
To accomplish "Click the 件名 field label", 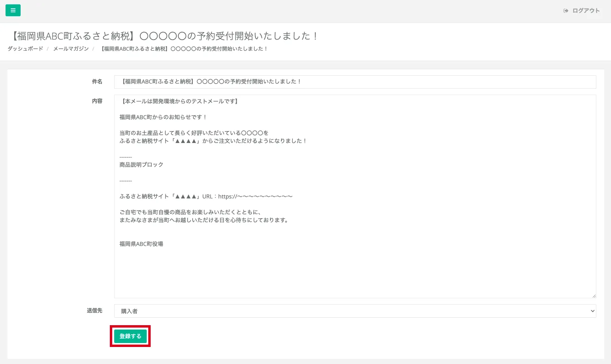I will click(97, 82).
